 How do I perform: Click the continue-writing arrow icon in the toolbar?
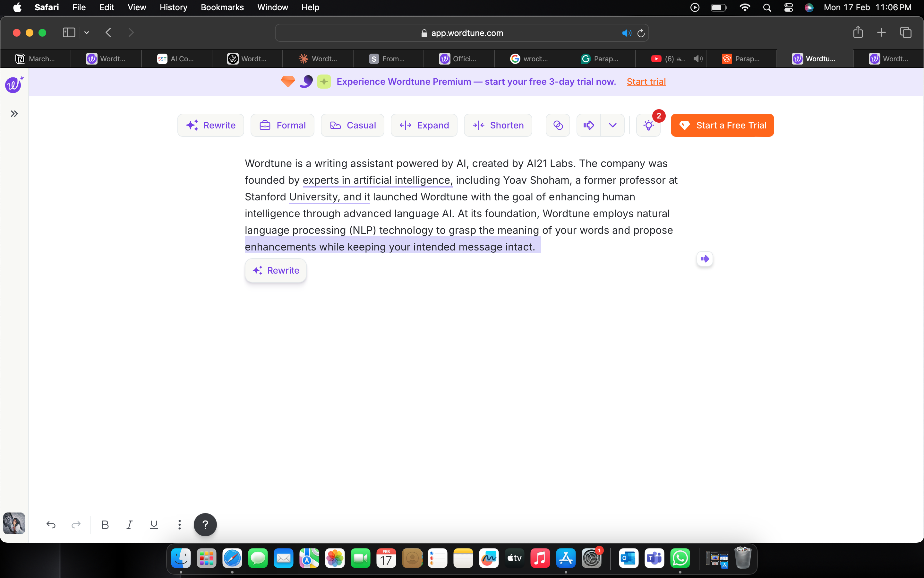[x=589, y=125]
